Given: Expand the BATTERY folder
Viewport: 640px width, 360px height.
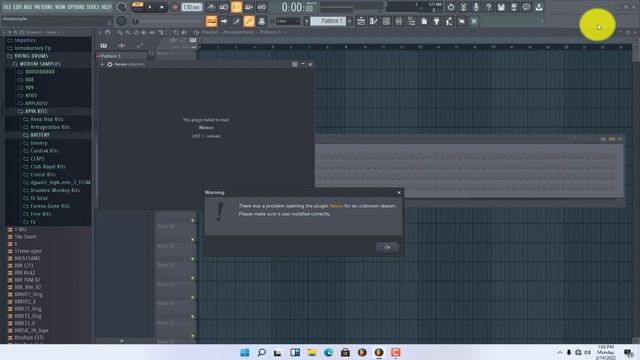Looking at the screenshot, I should coord(40,135).
